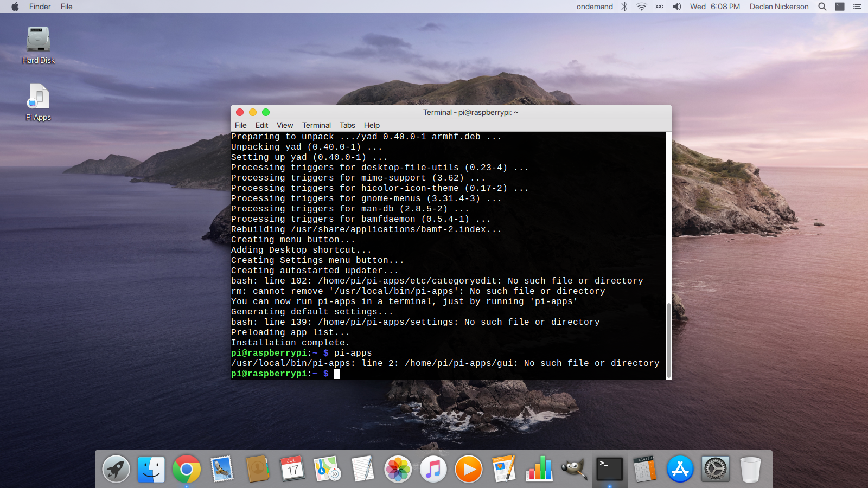This screenshot has height=488, width=868.
Task: Open the Terminal's Edit menu
Action: click(261, 125)
